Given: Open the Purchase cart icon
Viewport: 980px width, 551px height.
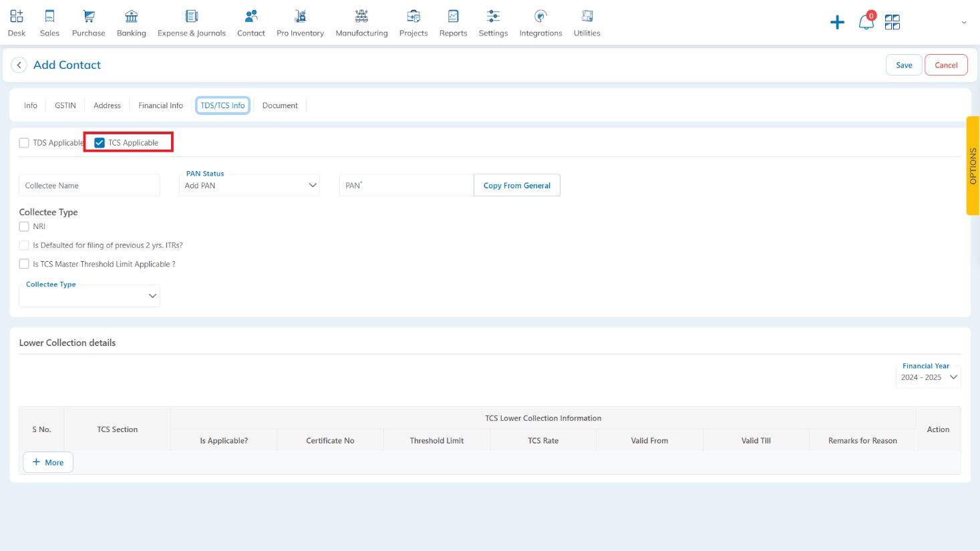Looking at the screenshot, I should [89, 16].
